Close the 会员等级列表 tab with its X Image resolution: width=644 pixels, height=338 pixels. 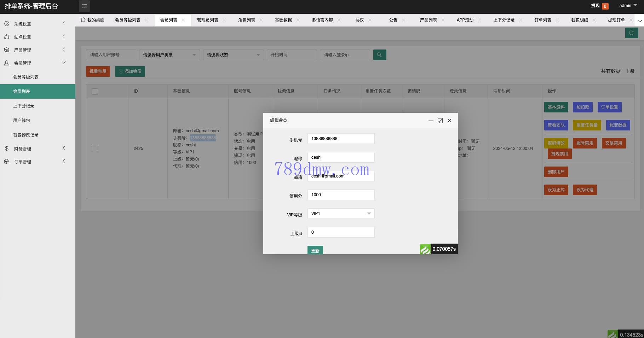pos(146,20)
